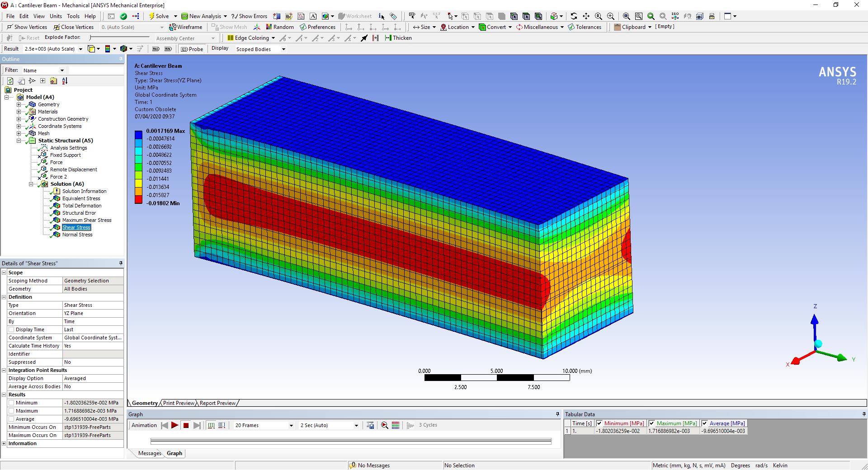Toggle the Maximum results checkbox in Details
The width and height of the screenshot is (868, 470).
11,411
